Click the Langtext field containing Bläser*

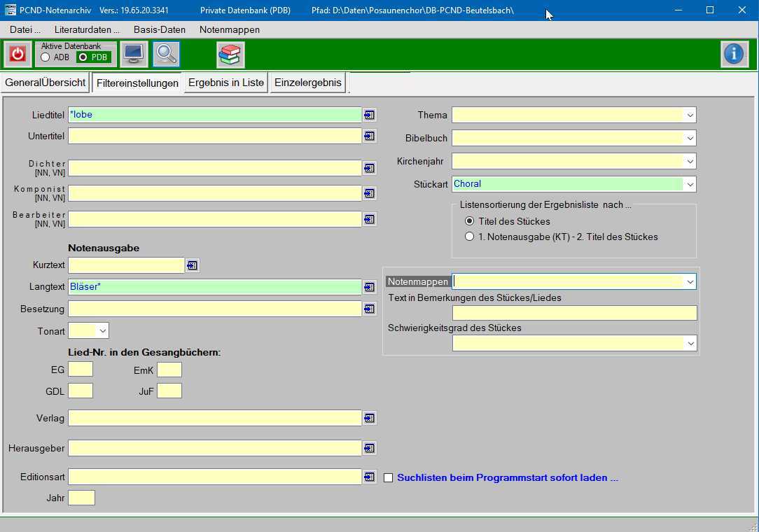click(215, 286)
